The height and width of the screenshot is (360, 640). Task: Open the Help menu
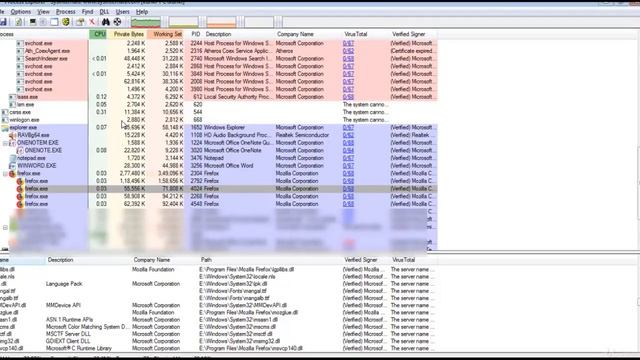click(142, 12)
